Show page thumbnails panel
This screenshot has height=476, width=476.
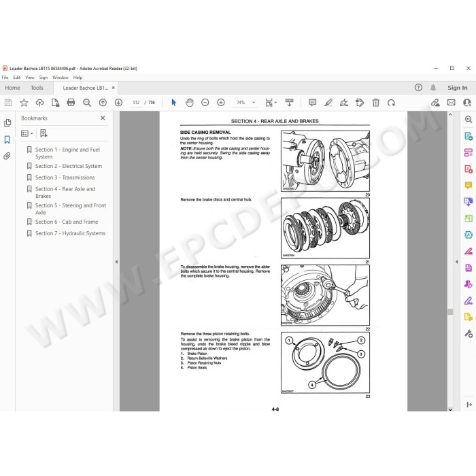pos(7,123)
